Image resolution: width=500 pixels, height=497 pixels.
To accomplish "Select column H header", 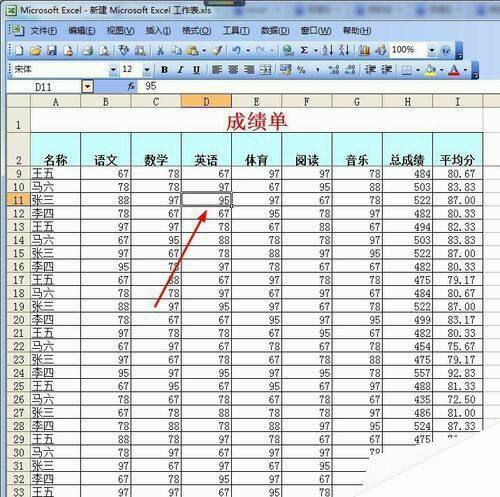I will tap(407, 101).
